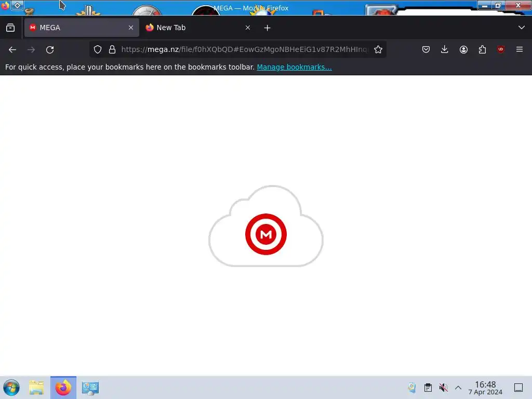Open the file manager from taskbar
Viewport: 532px width, 399px height.
point(36,388)
